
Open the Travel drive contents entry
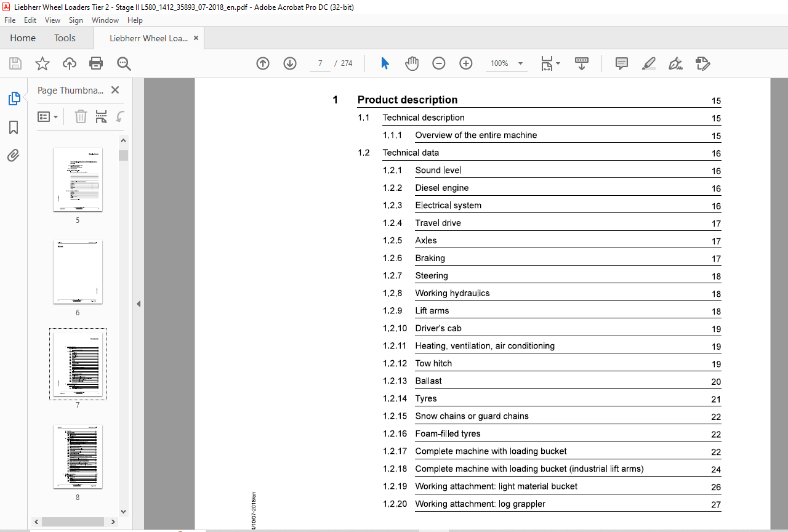[x=438, y=223]
